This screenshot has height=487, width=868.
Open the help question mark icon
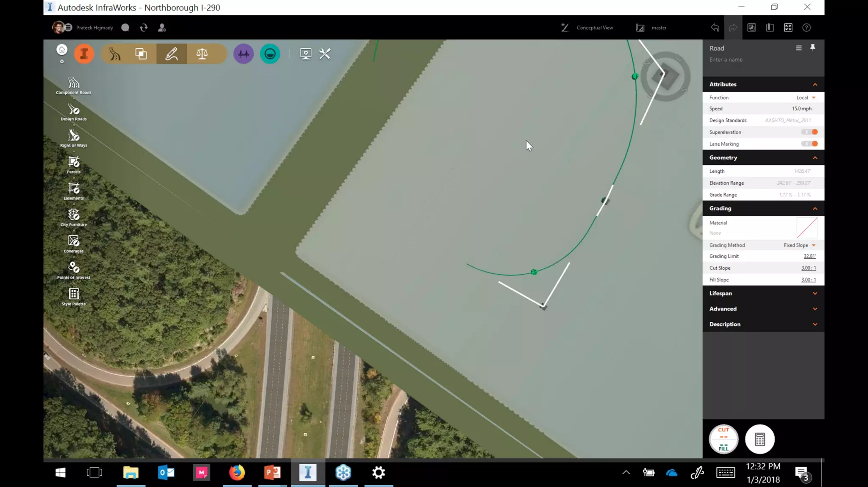tap(807, 28)
